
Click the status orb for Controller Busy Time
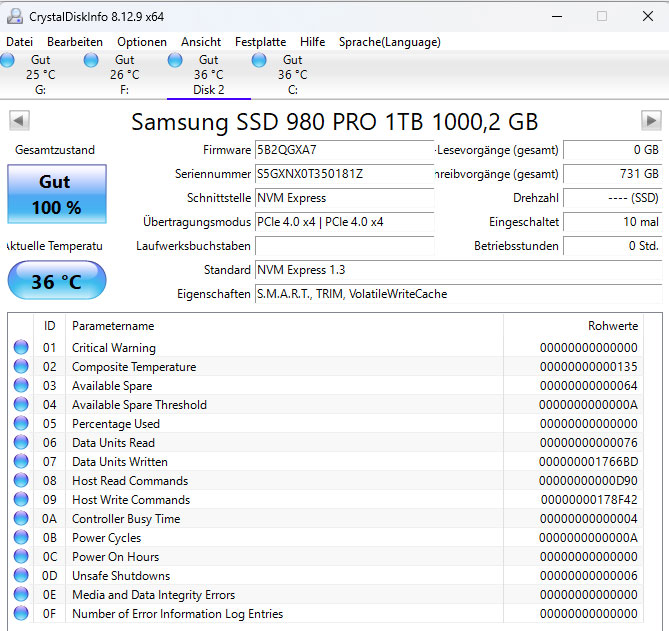coord(21,518)
